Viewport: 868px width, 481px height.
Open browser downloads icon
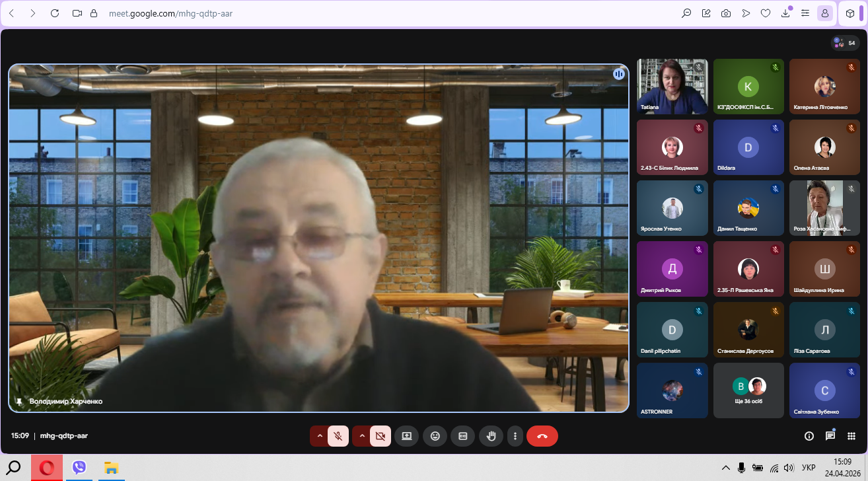[x=785, y=13]
